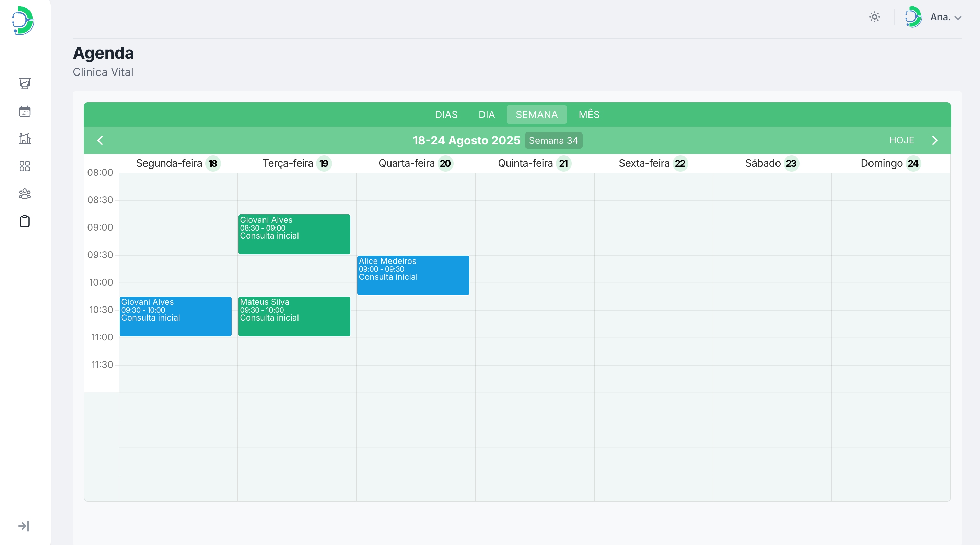Click the Semana 34 badge
Image resolution: width=980 pixels, height=545 pixels.
coord(553,140)
